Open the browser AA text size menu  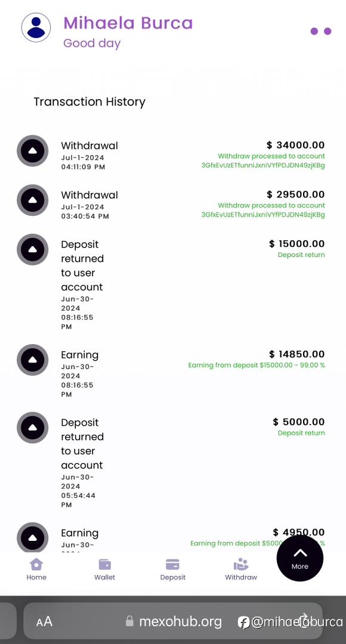pyautogui.click(x=44, y=621)
